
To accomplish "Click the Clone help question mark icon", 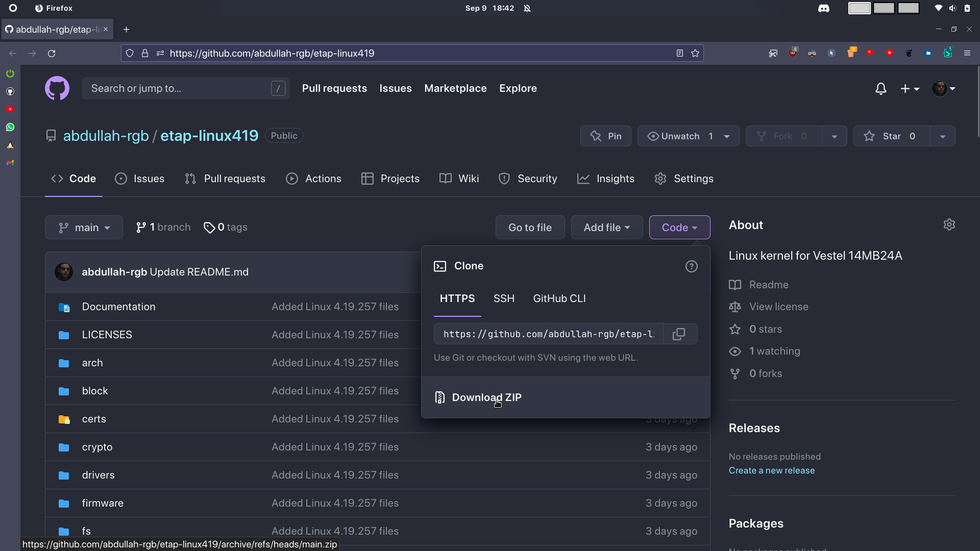I will click(691, 266).
